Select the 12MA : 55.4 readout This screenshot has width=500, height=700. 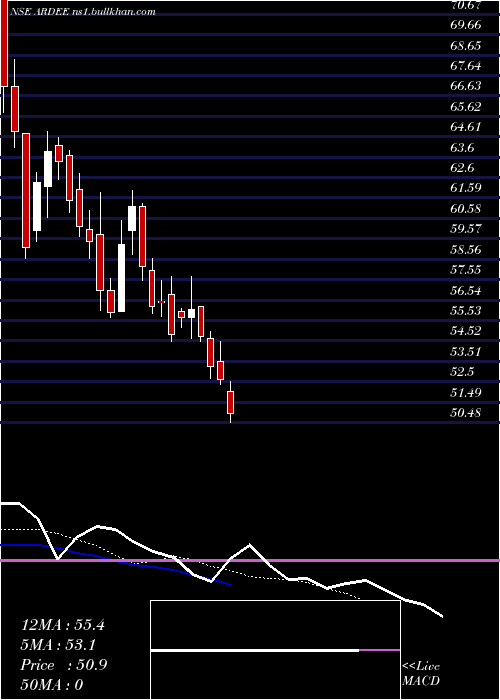(63, 625)
